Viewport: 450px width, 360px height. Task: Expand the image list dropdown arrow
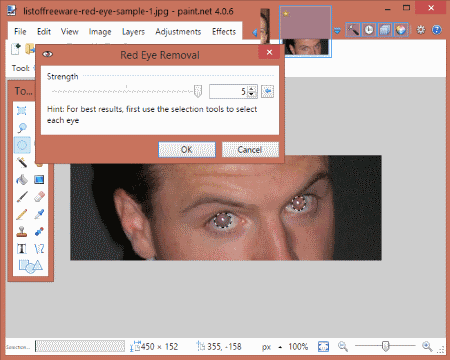coord(337,31)
